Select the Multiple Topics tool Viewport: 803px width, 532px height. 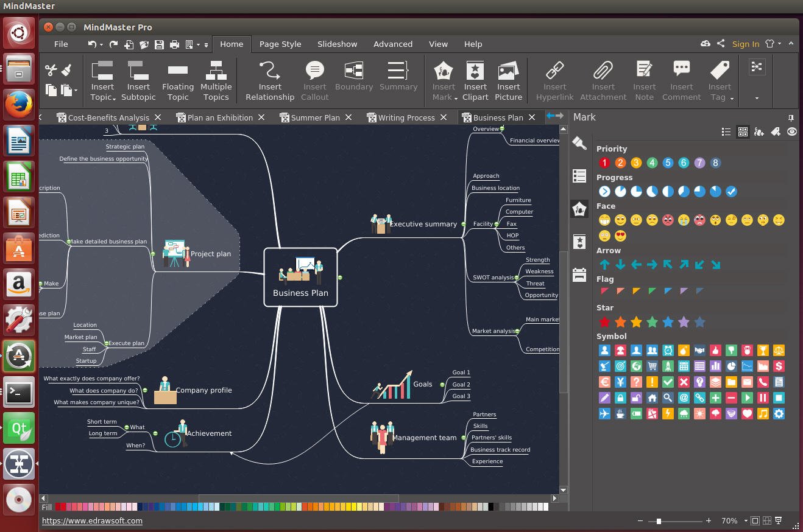(216, 80)
